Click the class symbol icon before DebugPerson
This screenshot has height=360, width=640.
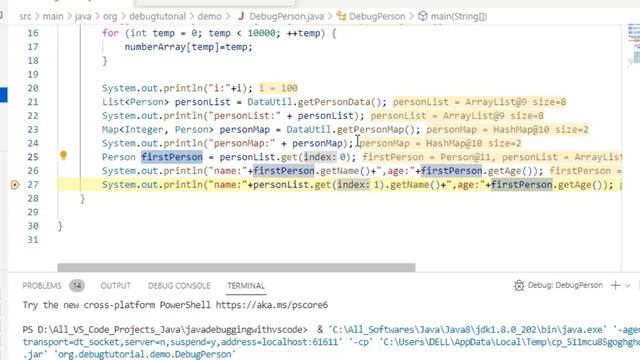[341, 16]
